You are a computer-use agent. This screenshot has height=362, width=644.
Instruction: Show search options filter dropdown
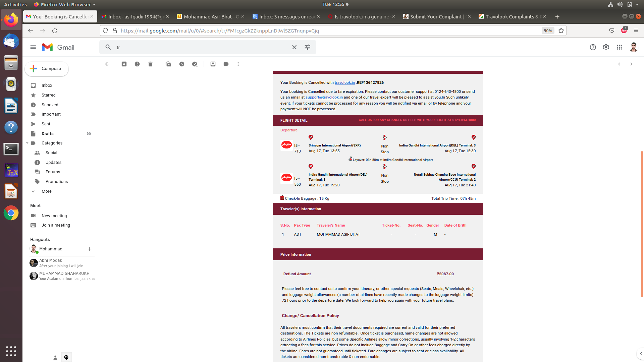[x=308, y=47]
